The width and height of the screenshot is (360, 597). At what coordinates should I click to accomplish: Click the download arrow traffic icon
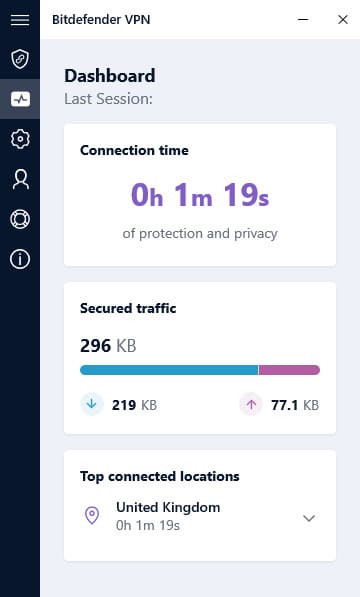coord(92,404)
